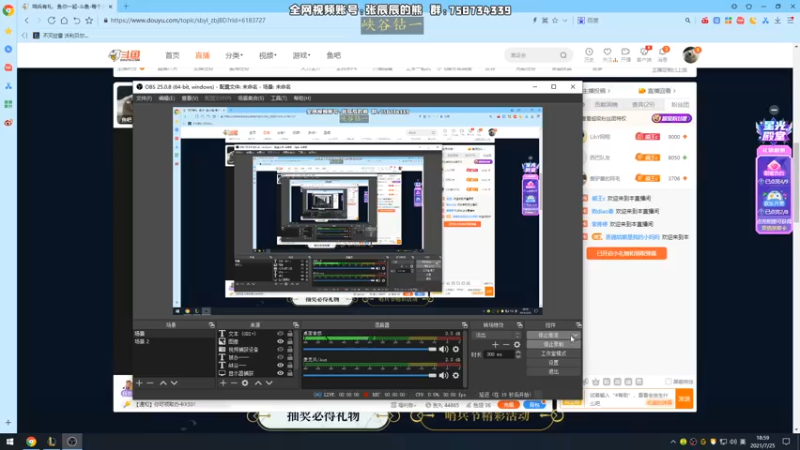The image size is (800, 450).
Task: Move the OBS scene up
Action: click(x=163, y=383)
